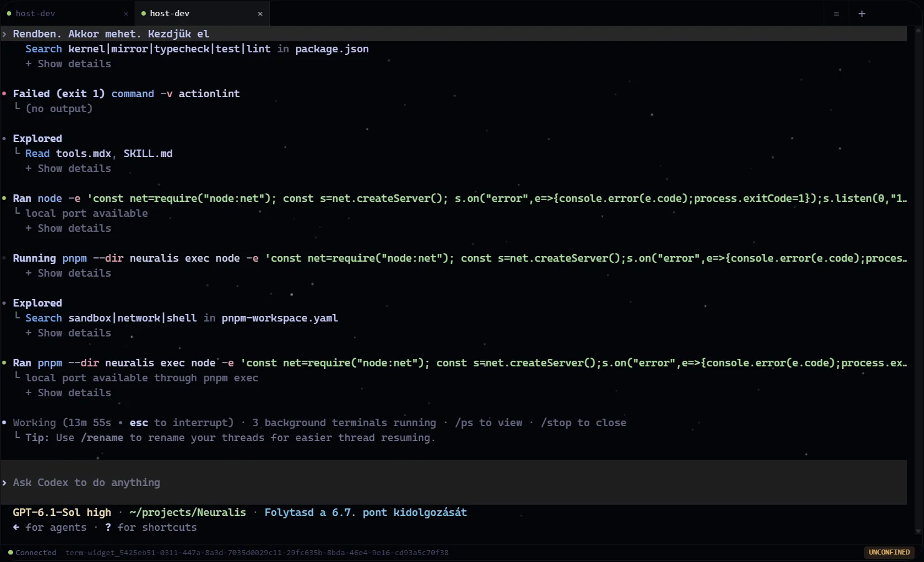The image size is (924, 562).
Task: Click the scroll-down arrow of the scrollbar
Action: point(918,531)
